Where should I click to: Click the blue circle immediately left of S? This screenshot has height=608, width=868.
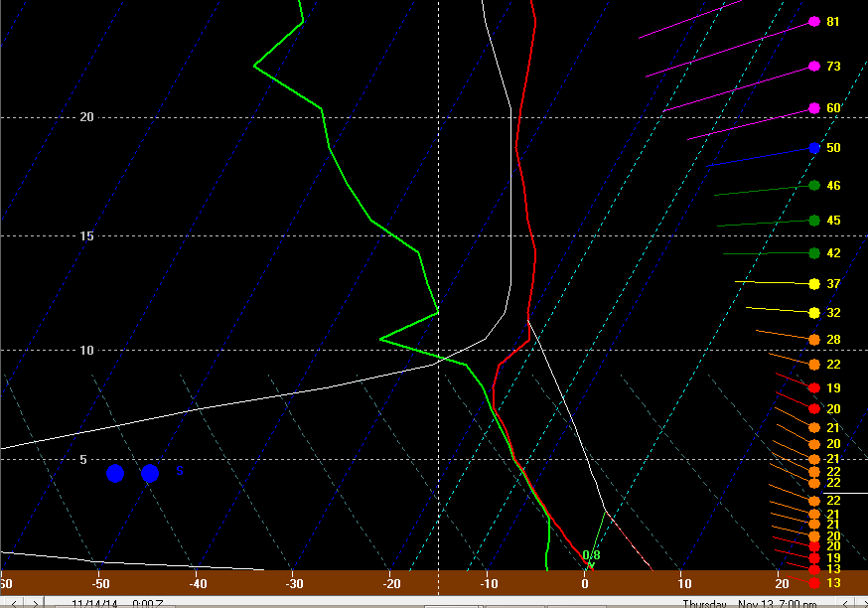[x=150, y=474]
